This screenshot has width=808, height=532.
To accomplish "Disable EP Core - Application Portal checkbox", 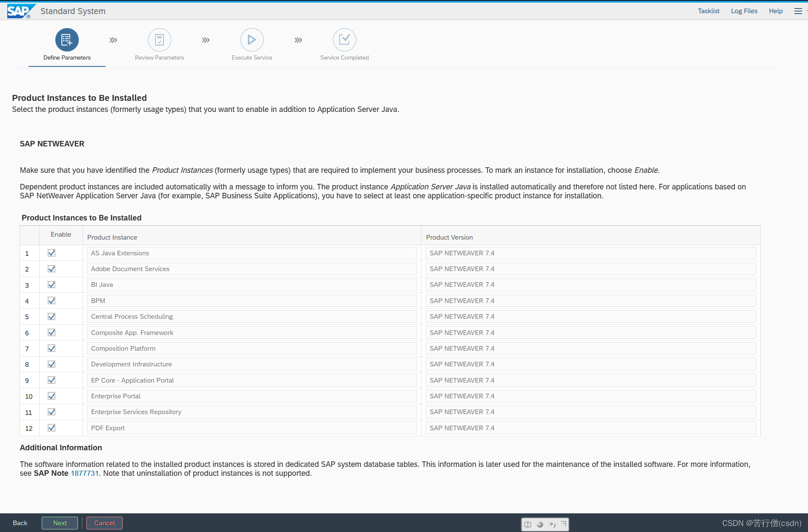I will click(52, 380).
